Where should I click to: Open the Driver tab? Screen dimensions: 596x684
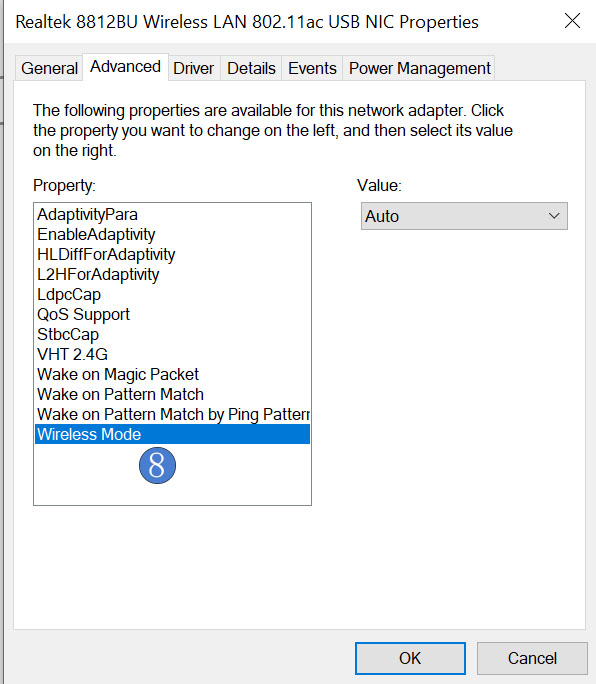point(193,68)
